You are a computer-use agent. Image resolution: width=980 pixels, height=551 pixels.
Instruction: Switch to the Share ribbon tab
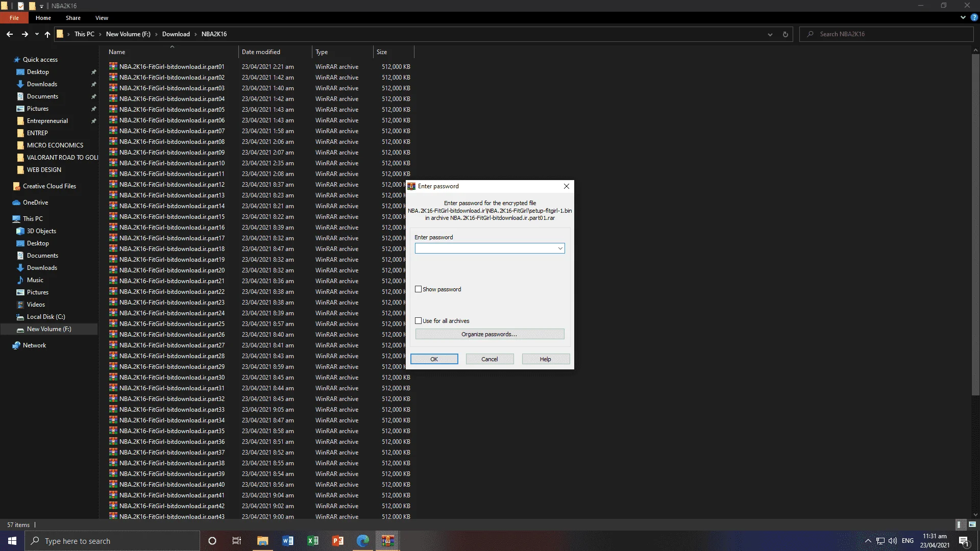(73, 18)
